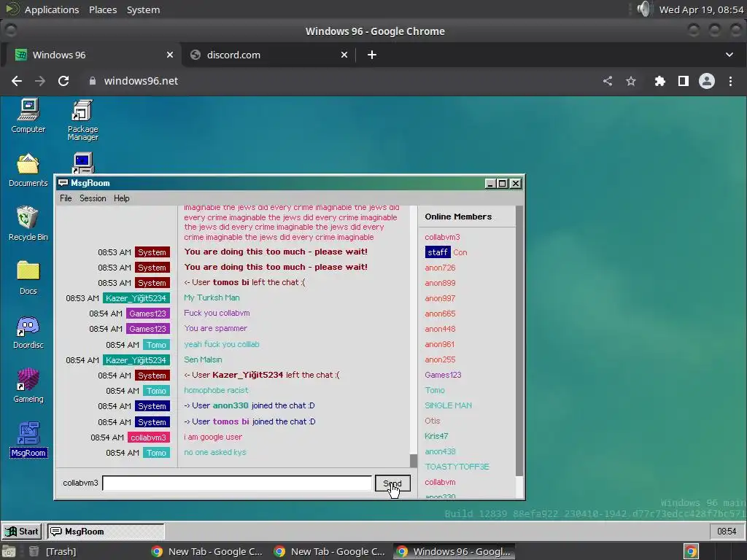
Task: Click the Trash icon in bottom panel
Action: coord(34,551)
